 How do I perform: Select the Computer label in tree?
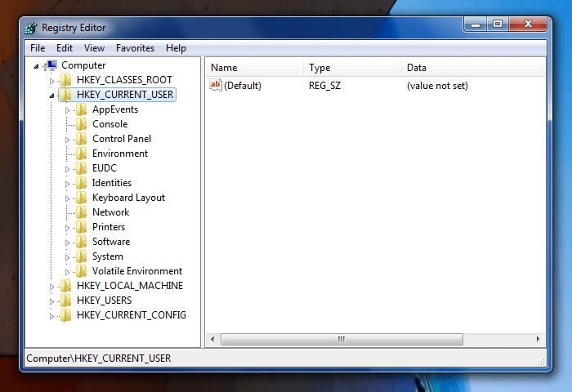(x=83, y=65)
